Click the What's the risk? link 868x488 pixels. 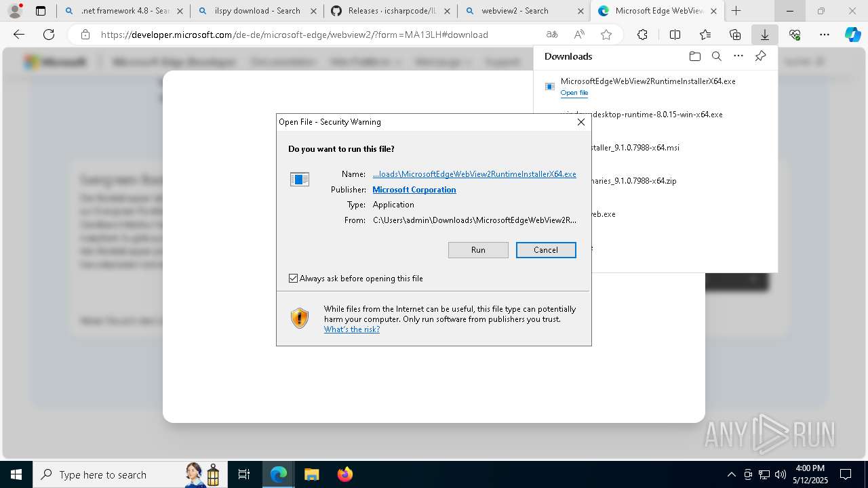[x=352, y=329]
